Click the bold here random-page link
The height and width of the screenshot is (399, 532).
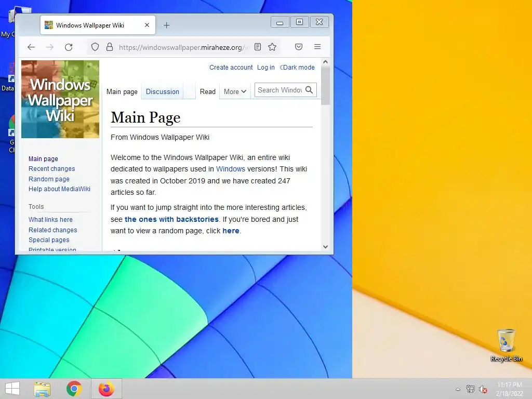coord(231,231)
